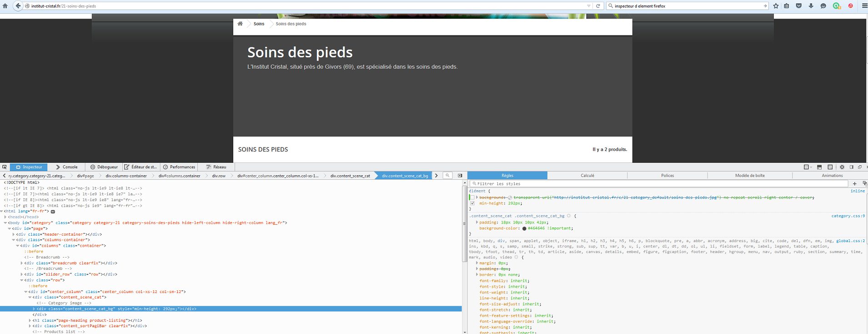Open color picker for #464646 swatch
This screenshot has width=868, height=334.
coord(524,228)
